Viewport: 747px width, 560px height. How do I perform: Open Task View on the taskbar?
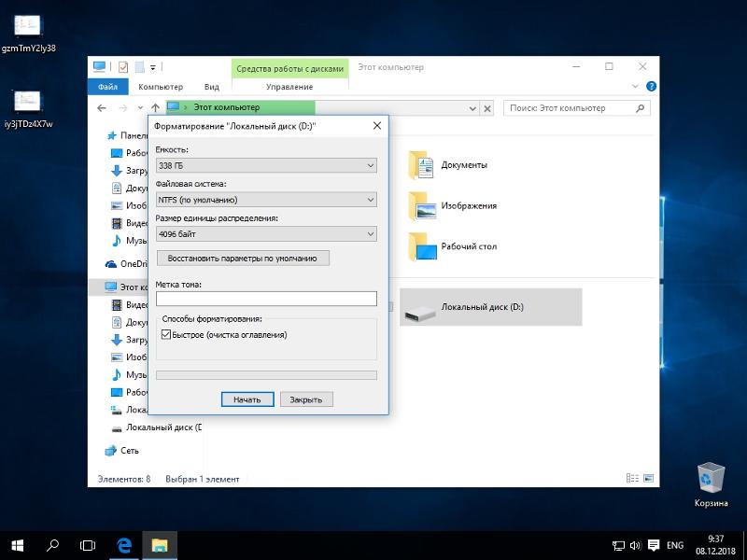88,546
